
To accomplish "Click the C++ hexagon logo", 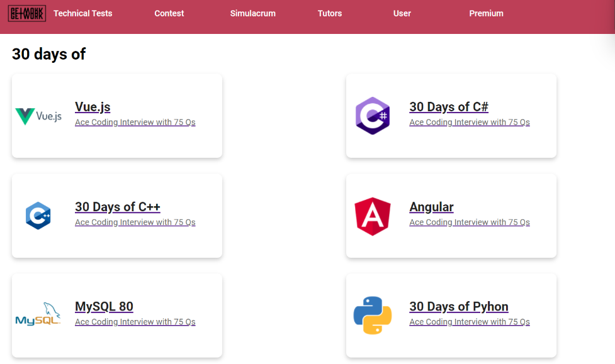I will point(38,216).
